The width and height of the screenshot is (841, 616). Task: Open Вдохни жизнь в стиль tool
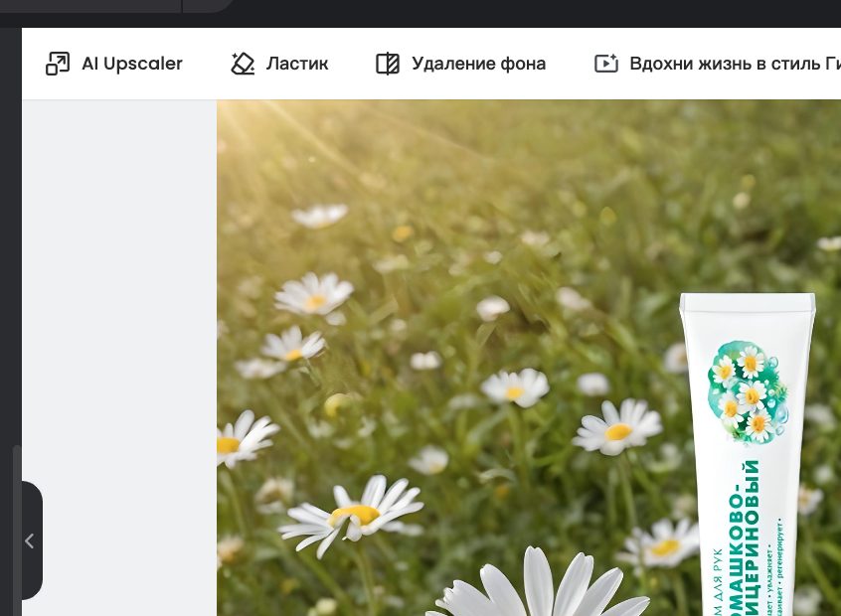point(735,64)
